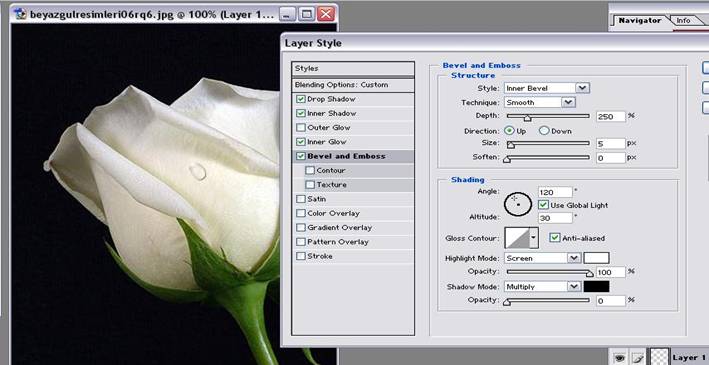Open the Gloss Contour preview thumbnail
This screenshot has width=709, height=365.
(x=517, y=238)
